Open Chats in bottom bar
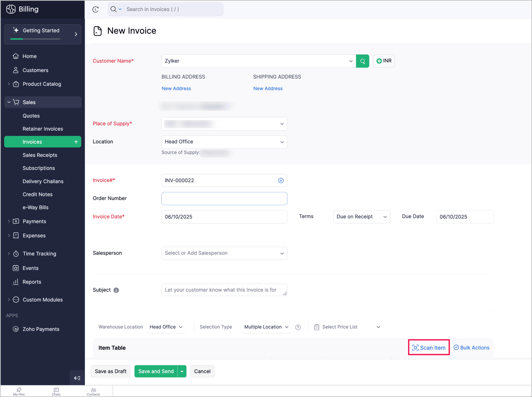This screenshot has width=532, height=397. (56, 391)
